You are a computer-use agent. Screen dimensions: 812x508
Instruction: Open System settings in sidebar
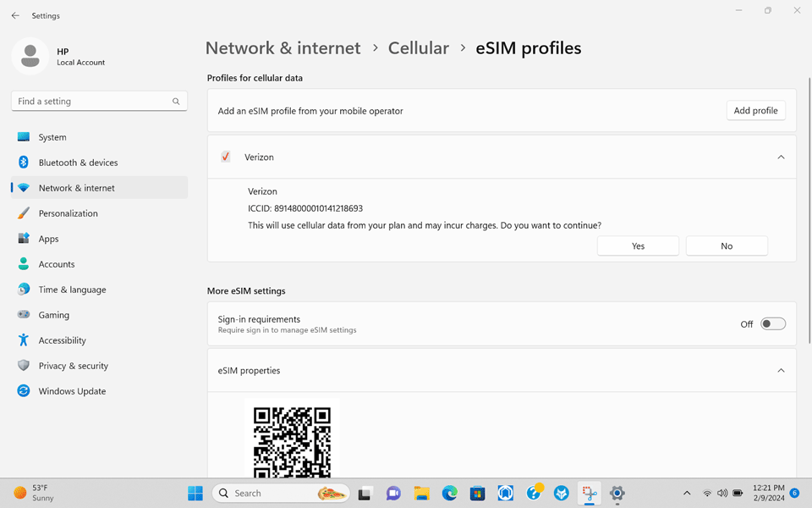click(52, 136)
